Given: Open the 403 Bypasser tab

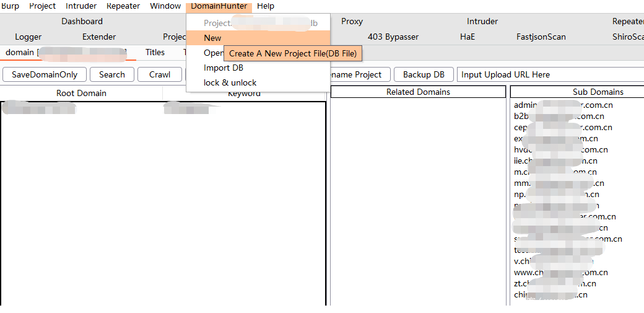Looking at the screenshot, I should pyautogui.click(x=393, y=37).
